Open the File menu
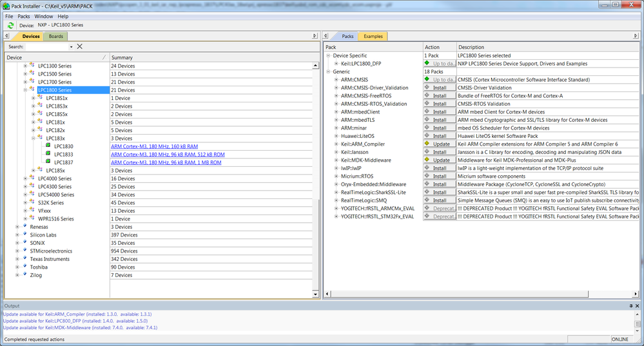This screenshot has width=644, height=346. (9, 16)
